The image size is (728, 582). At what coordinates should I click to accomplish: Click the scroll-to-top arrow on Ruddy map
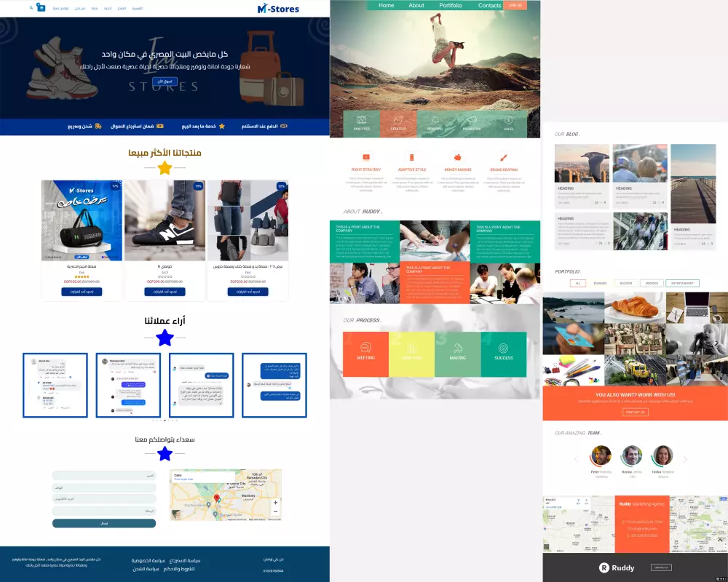point(720,540)
